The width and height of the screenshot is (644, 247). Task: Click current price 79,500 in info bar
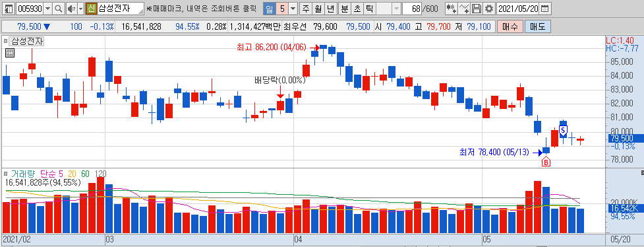pos(29,27)
